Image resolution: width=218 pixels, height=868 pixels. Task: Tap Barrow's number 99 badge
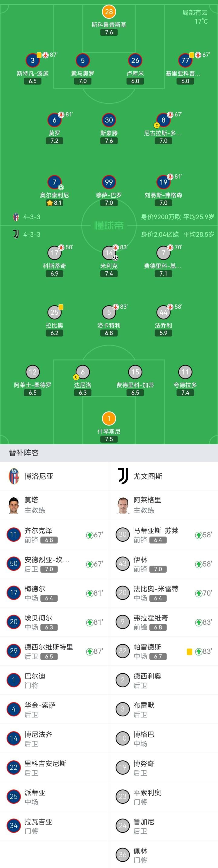[109, 182]
